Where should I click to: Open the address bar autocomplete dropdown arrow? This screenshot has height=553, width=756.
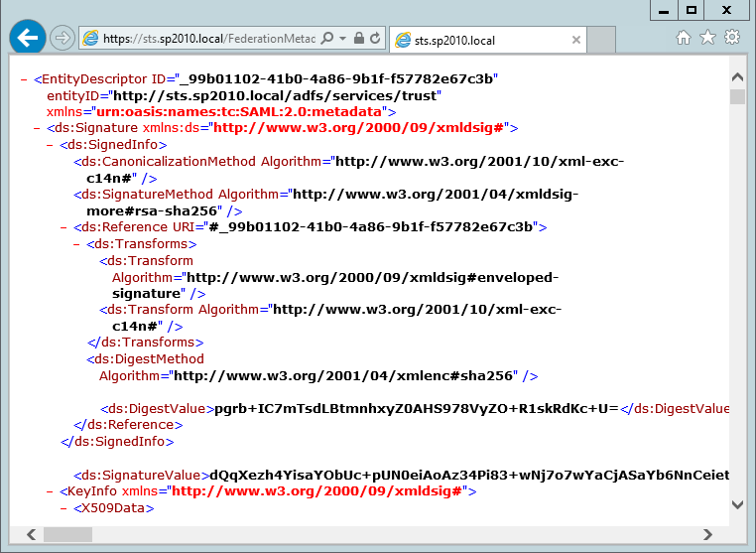342,39
